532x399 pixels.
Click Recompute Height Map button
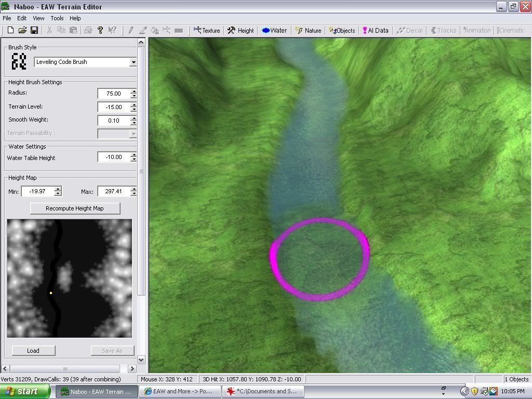tap(75, 208)
